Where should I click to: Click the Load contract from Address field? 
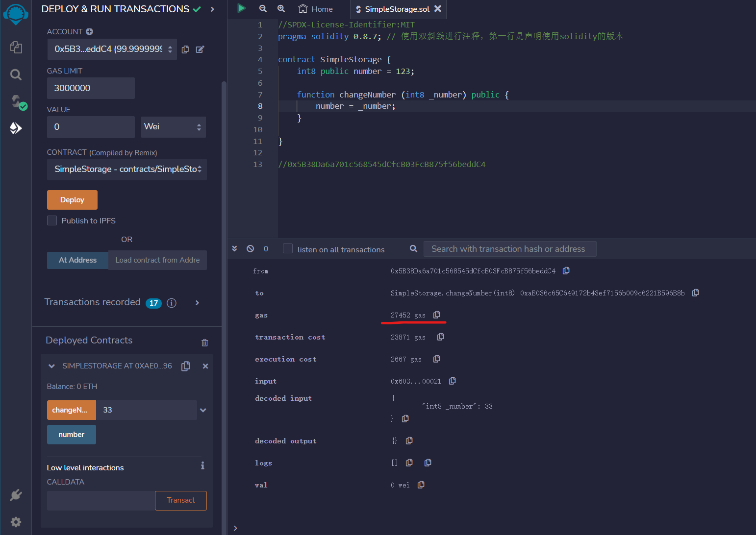pos(157,260)
